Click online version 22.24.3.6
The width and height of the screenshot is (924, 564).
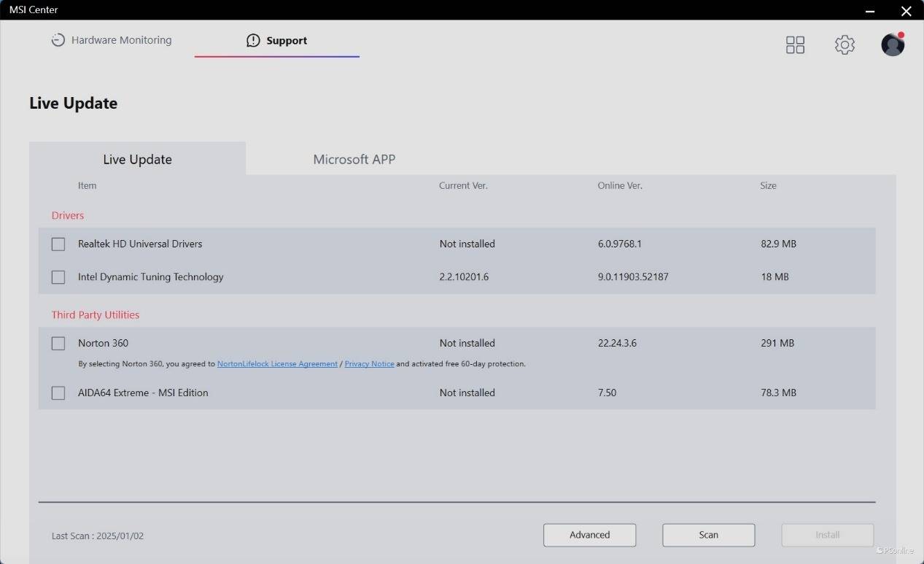617,343
